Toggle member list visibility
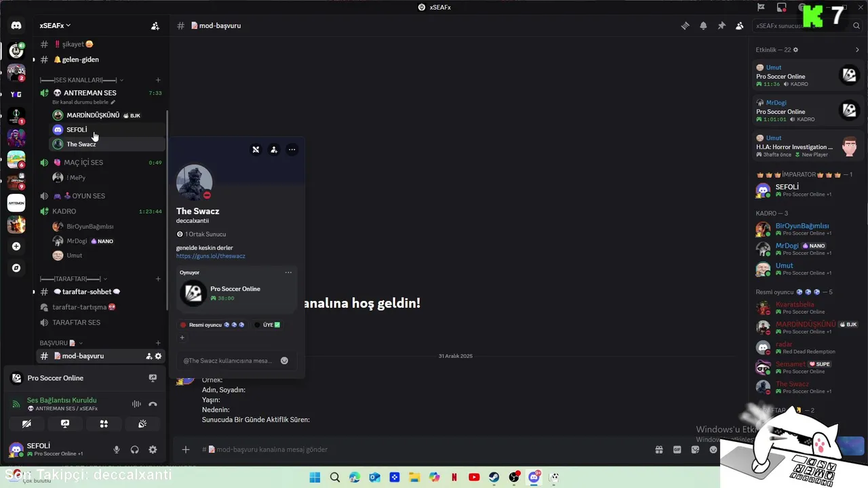The image size is (868, 488). click(x=740, y=26)
